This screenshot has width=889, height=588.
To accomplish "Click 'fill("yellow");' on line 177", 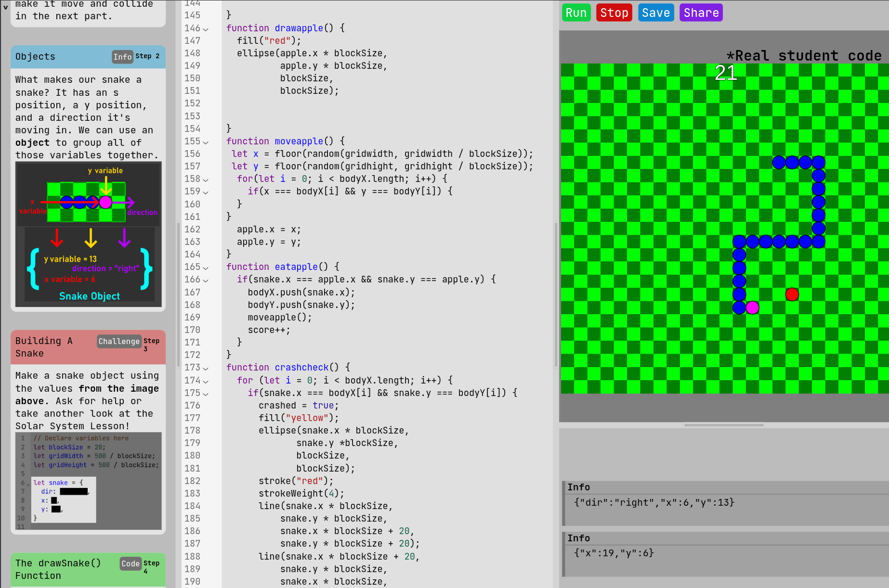I will click(x=299, y=418).
